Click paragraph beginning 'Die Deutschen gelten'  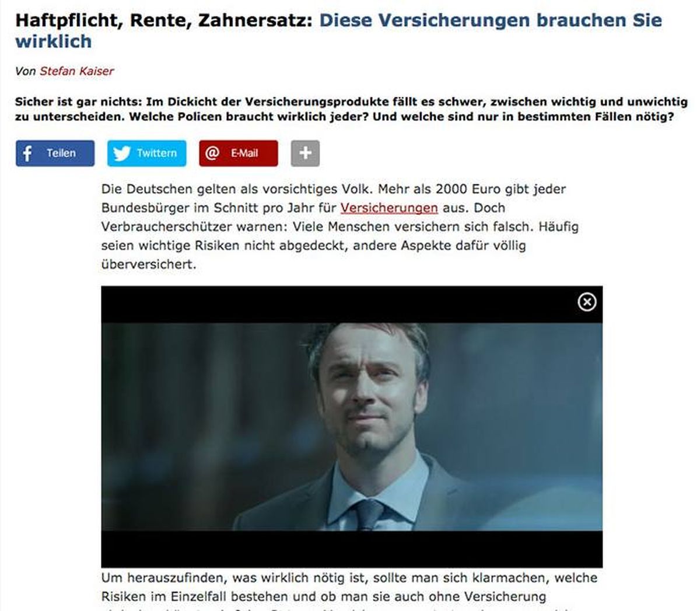tap(340, 226)
